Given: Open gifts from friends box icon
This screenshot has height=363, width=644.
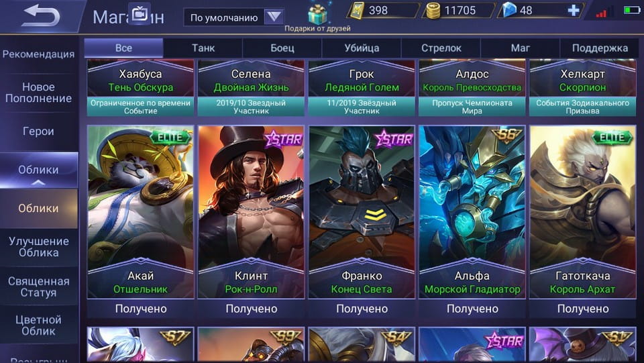Looking at the screenshot, I should pos(317,14).
